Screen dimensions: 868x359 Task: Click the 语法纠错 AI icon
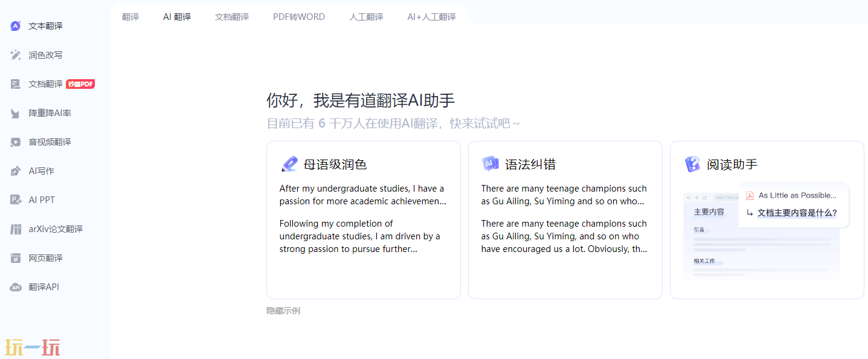point(490,164)
